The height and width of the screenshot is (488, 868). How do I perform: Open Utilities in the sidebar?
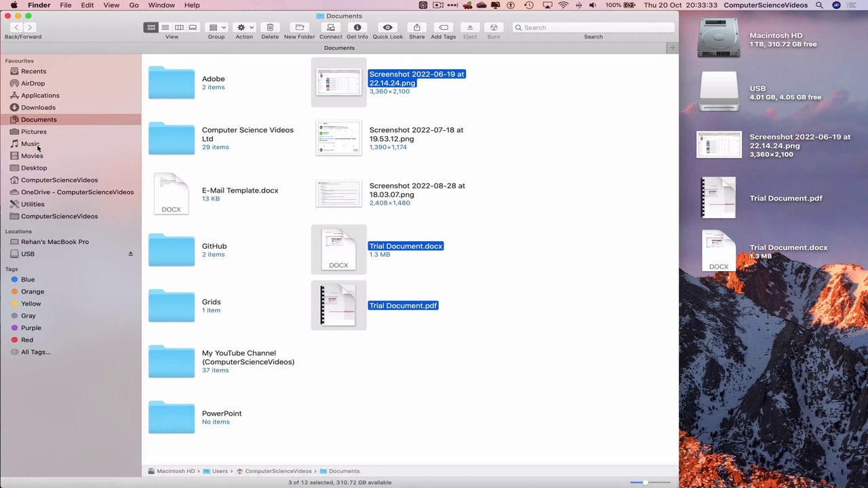pyautogui.click(x=32, y=205)
